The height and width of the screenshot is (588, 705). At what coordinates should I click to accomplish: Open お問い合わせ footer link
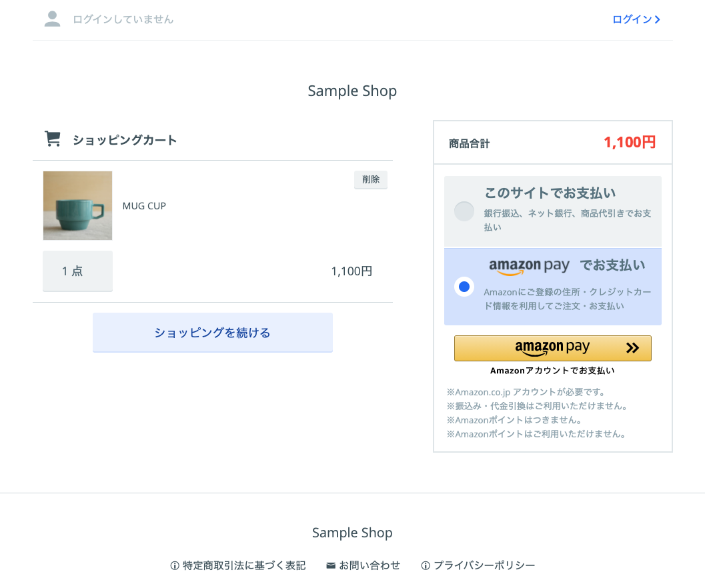pos(364,565)
